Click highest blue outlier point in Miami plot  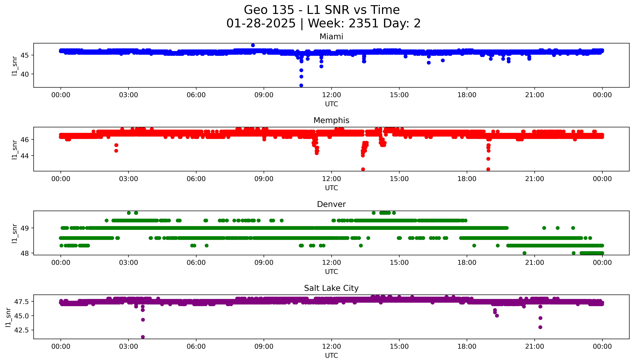[253, 45]
